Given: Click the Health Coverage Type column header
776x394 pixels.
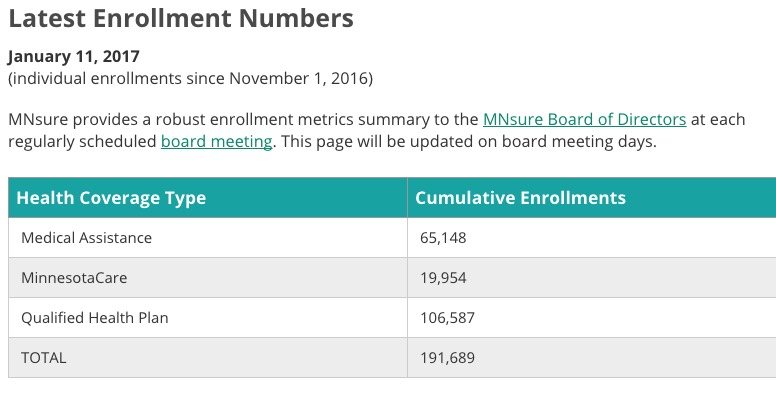Looking at the screenshot, I should click(111, 198).
